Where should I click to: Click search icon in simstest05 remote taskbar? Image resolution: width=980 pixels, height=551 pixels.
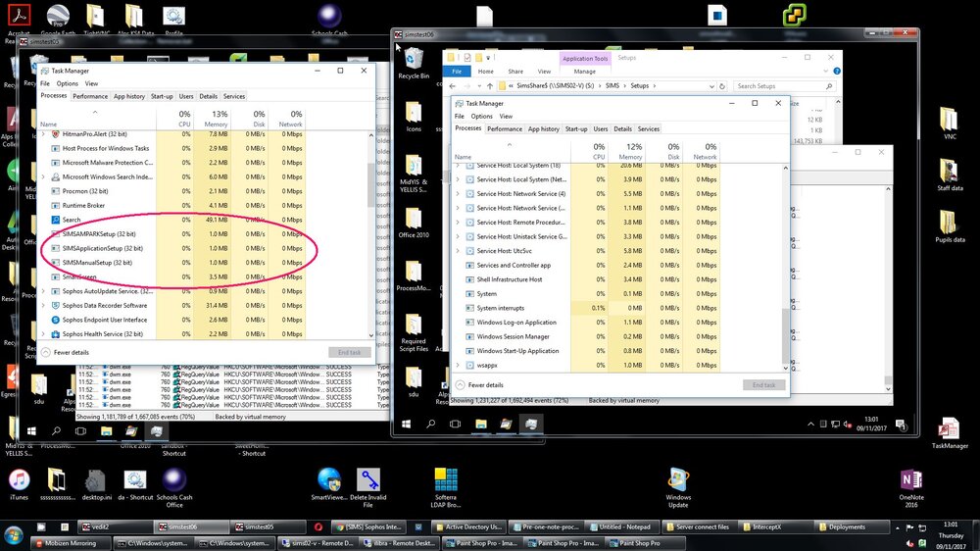click(56, 431)
